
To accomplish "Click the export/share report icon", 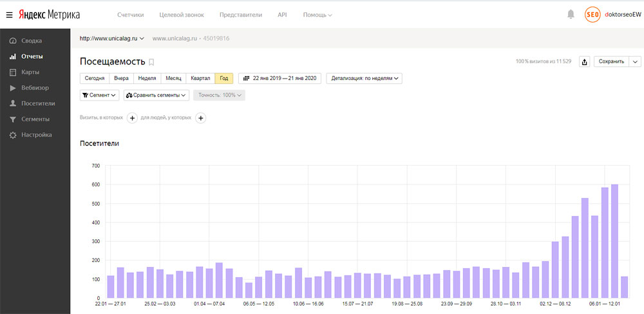I will tap(584, 62).
